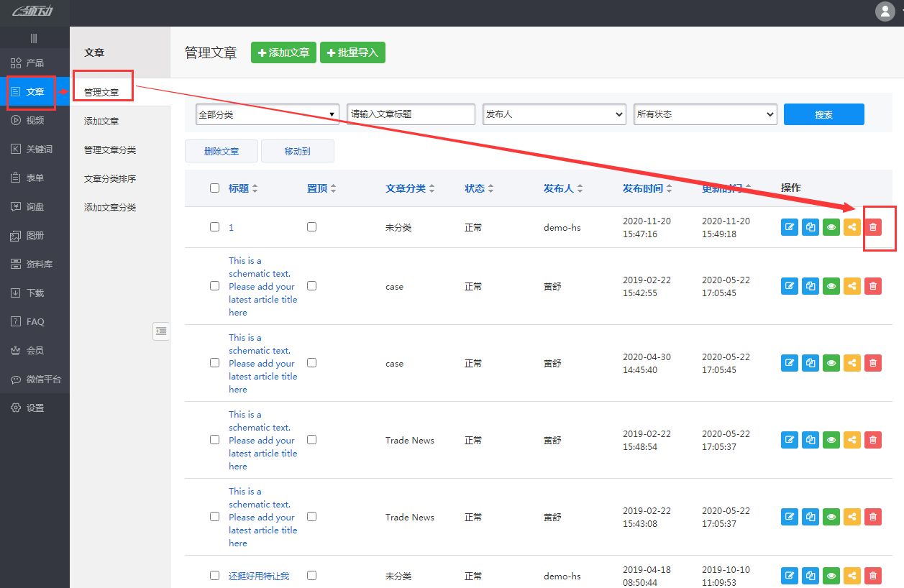Share the first Trade News article via the orange icon
The image size is (904, 588).
click(x=852, y=439)
